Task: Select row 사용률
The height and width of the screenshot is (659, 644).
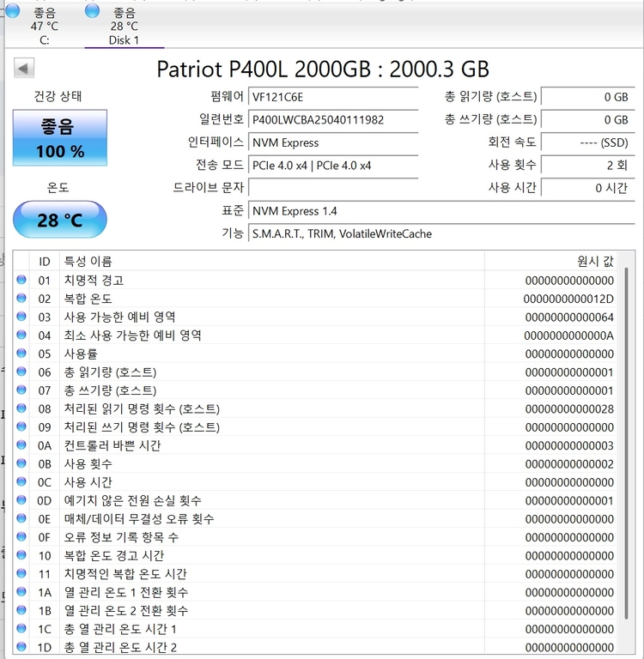Action: (x=315, y=354)
